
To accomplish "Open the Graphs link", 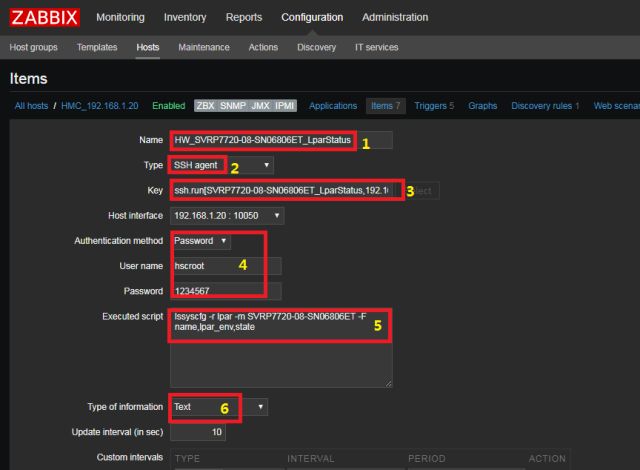I will tap(482, 106).
